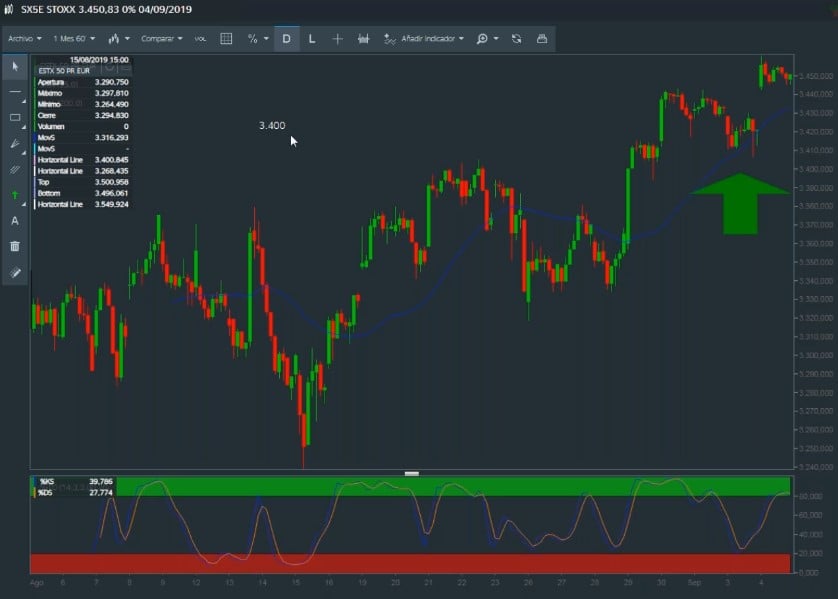The width and height of the screenshot is (838, 599).
Task: Select the rectangle shape tool
Action: point(15,118)
